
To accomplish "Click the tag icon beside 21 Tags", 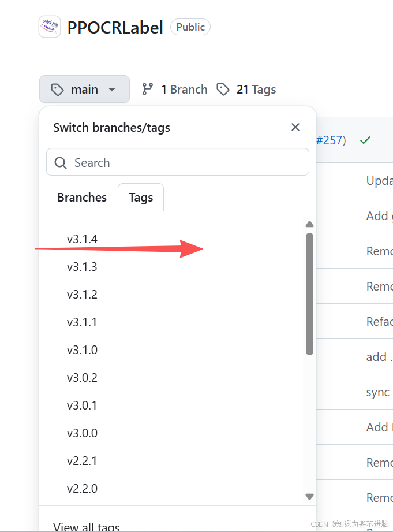I will (x=223, y=89).
